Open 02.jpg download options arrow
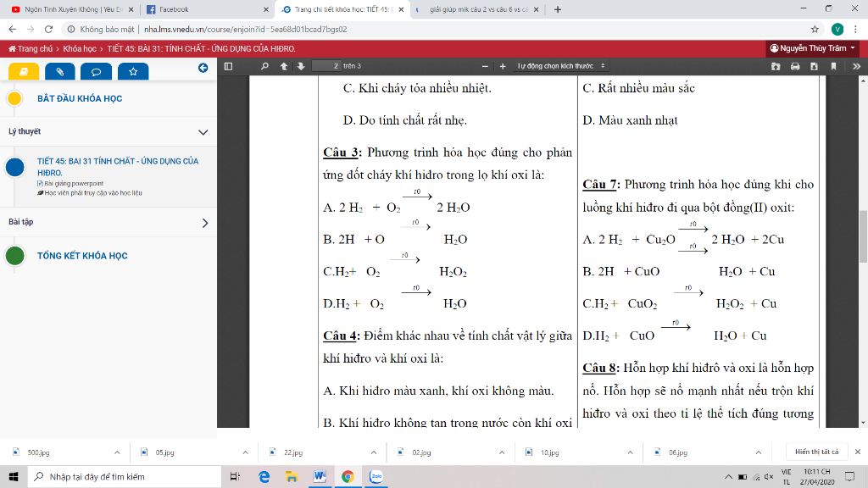 502,452
